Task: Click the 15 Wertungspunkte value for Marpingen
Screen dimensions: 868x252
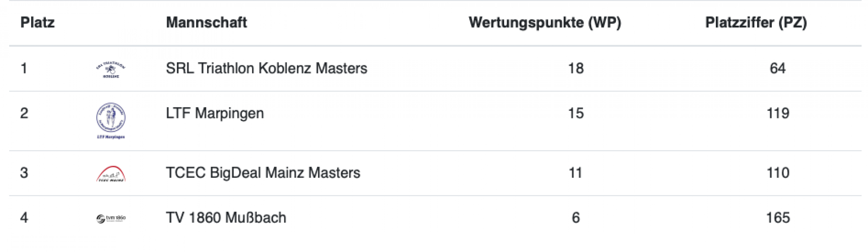Action: (576, 113)
